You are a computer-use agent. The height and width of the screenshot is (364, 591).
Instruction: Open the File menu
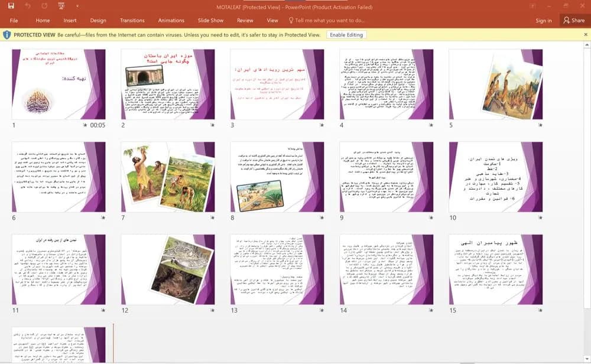point(14,20)
